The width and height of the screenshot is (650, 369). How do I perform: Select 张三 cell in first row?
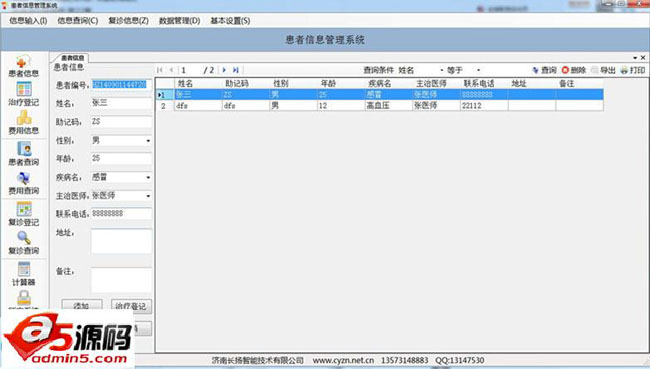[x=198, y=95]
